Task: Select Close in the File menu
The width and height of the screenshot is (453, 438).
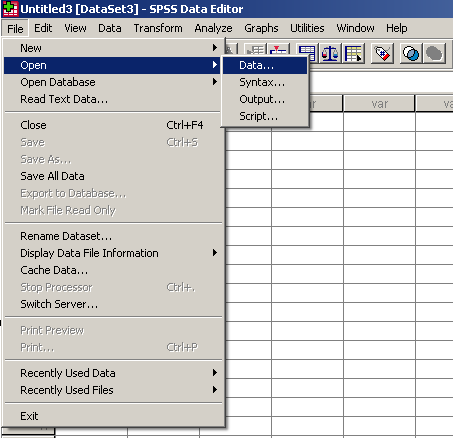Action: pos(112,125)
